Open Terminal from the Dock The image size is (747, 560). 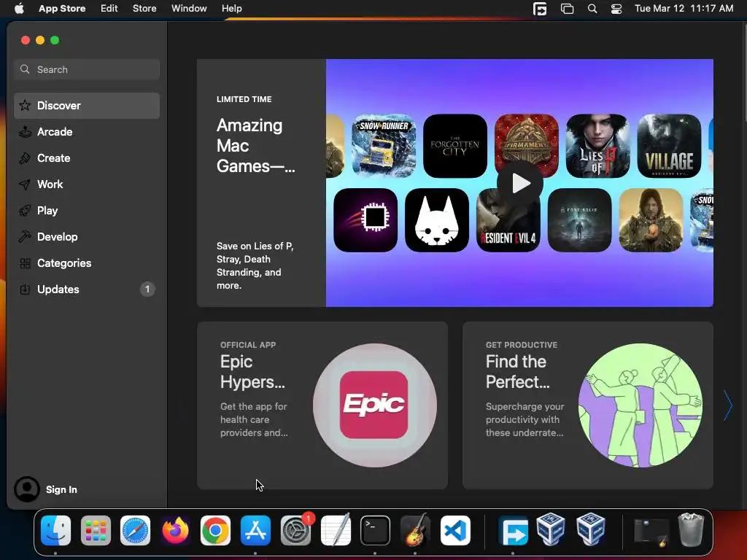click(x=376, y=530)
